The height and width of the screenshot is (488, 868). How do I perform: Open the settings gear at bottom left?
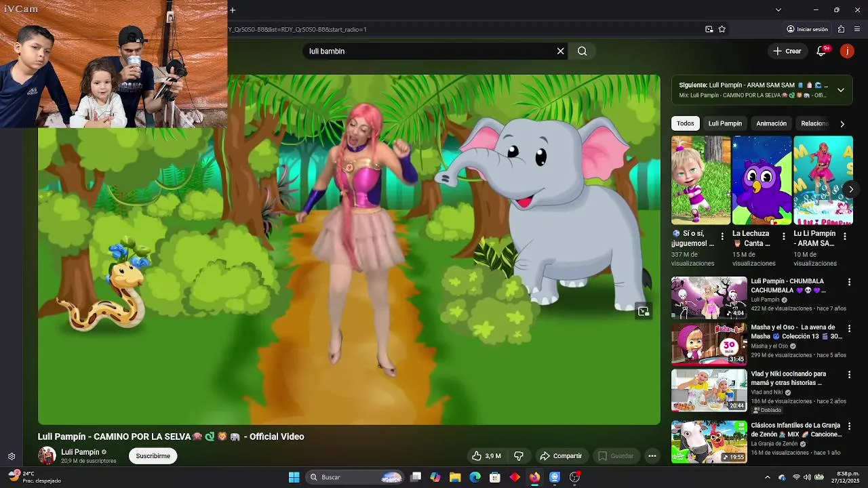point(12,457)
